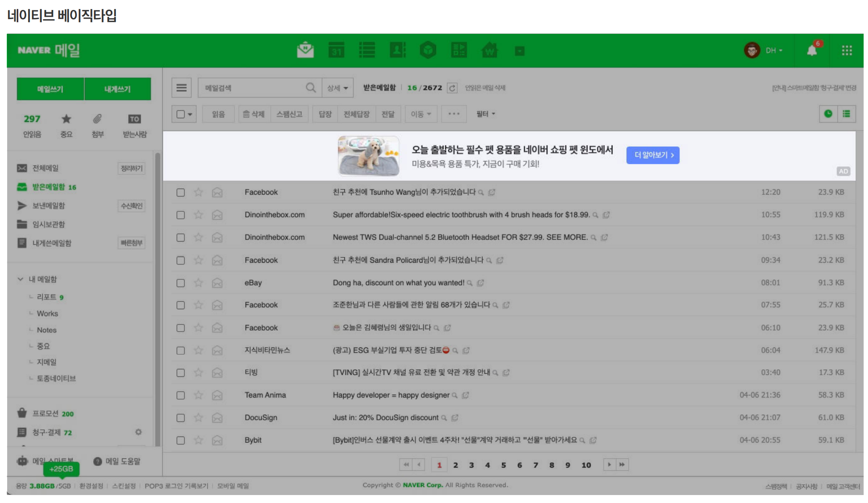
Task: Tick the eBay email checkbox
Action: tap(181, 283)
